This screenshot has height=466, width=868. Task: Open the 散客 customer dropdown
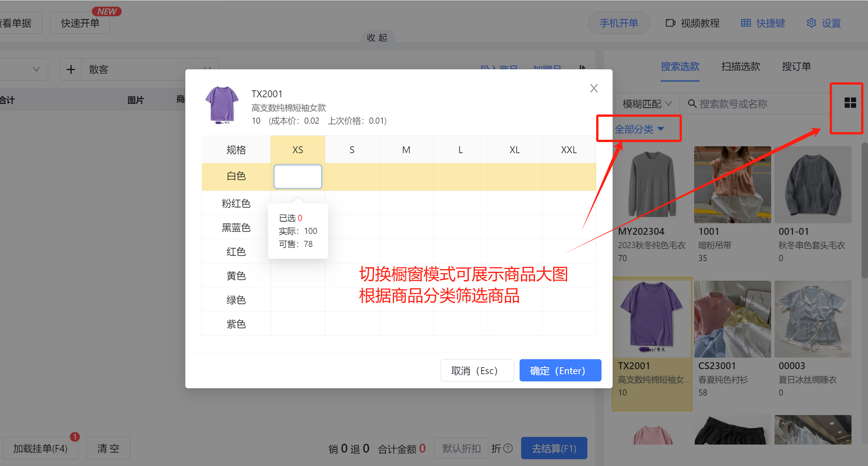pyautogui.click(x=150, y=69)
